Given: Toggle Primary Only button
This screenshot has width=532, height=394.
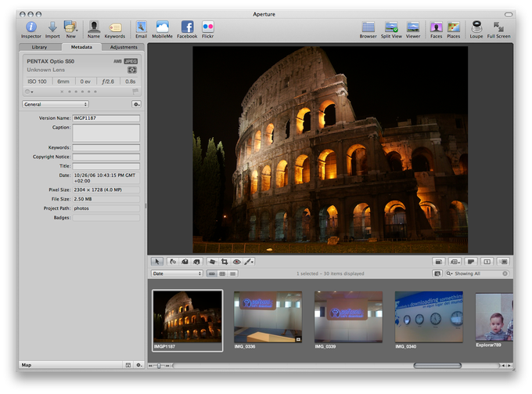Looking at the screenshot, I should tap(487, 262).
